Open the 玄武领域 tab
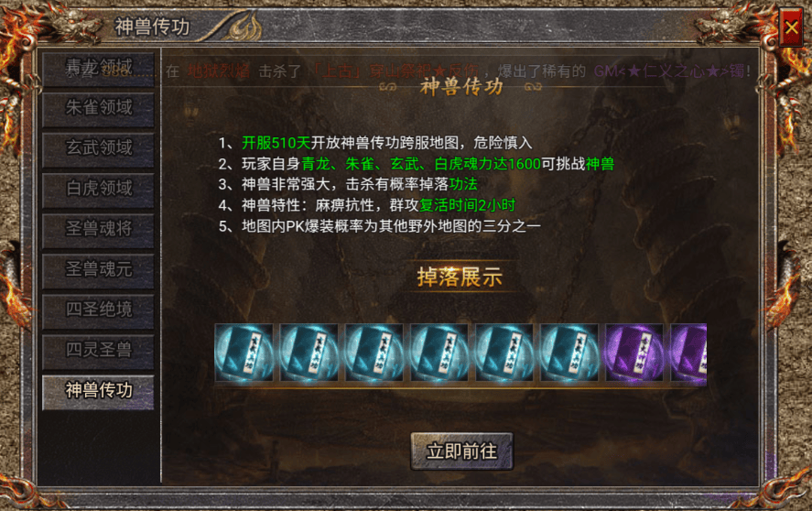The height and width of the screenshot is (511, 812). pyautogui.click(x=98, y=148)
